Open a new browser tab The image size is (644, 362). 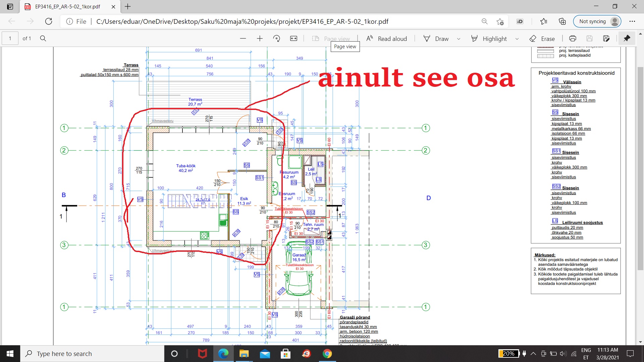[x=128, y=6]
